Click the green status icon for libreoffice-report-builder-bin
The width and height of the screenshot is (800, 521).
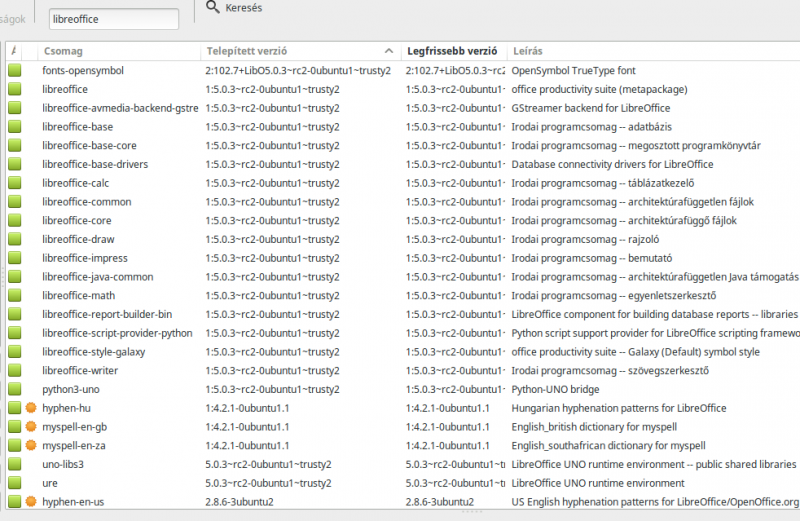pyautogui.click(x=15, y=314)
